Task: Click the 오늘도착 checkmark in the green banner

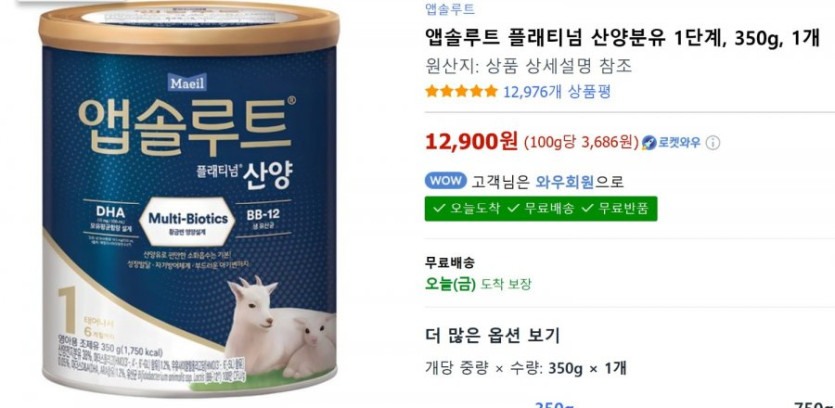Action: 438,208
